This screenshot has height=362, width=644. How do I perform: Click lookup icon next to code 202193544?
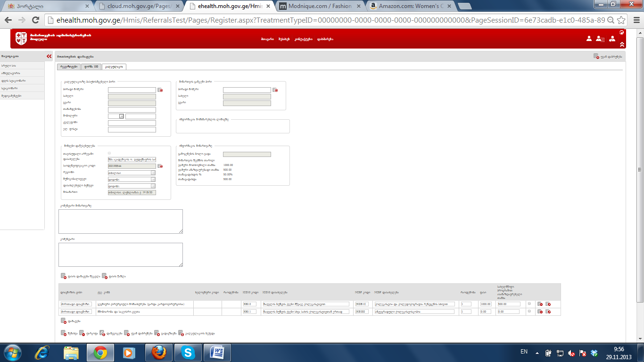pyautogui.click(x=160, y=166)
